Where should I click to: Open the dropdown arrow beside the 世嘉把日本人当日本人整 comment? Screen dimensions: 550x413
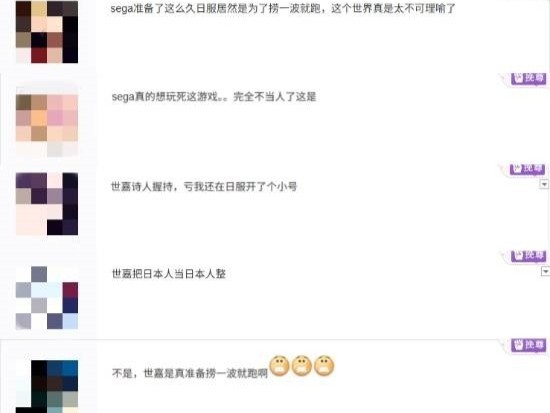[545, 272]
